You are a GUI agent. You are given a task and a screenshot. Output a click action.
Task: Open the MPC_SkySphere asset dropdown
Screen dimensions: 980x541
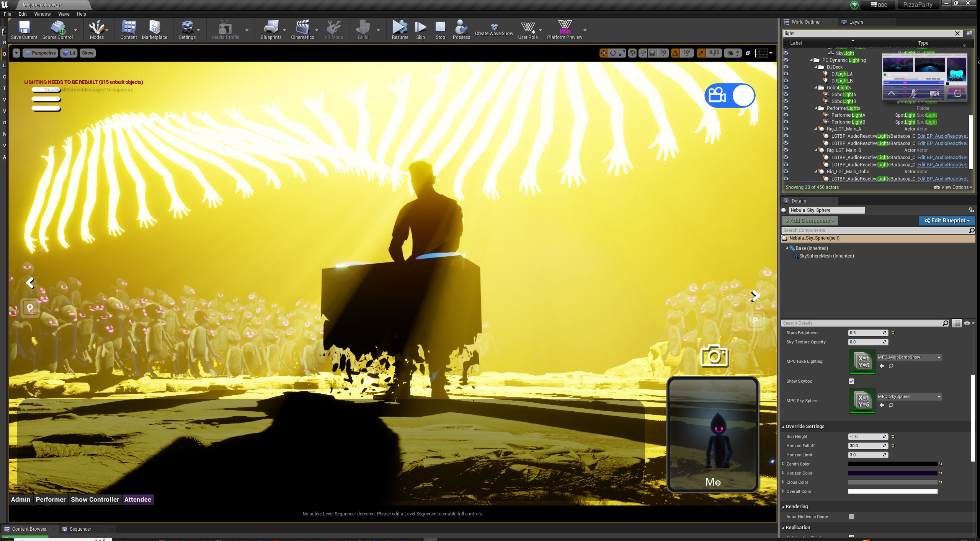pos(909,397)
